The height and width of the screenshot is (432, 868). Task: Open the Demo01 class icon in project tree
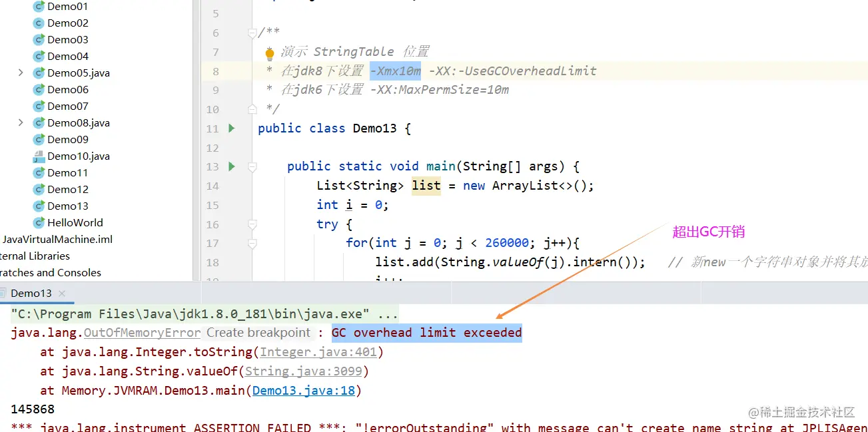click(39, 7)
